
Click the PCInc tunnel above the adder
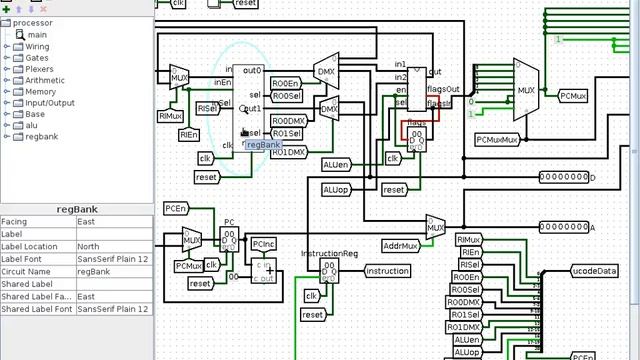(x=263, y=244)
